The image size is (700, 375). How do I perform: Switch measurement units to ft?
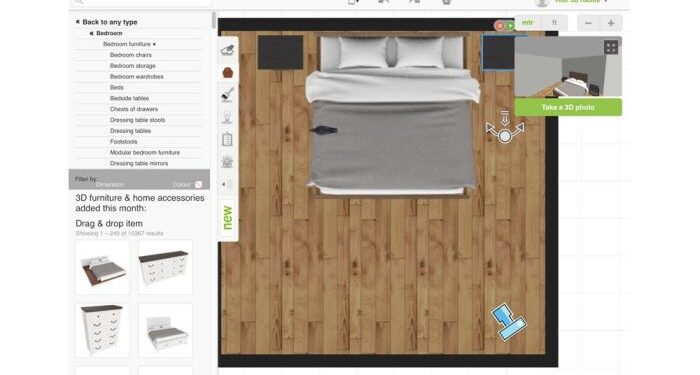click(554, 22)
